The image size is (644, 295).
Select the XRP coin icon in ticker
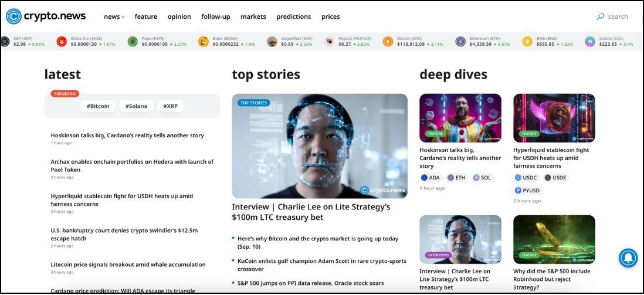(x=5, y=42)
